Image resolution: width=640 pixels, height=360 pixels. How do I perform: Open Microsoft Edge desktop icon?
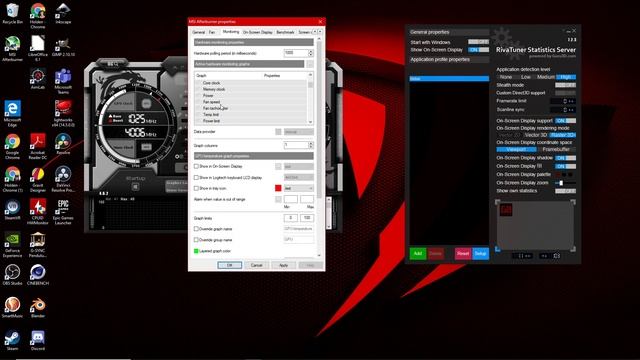tap(12, 114)
